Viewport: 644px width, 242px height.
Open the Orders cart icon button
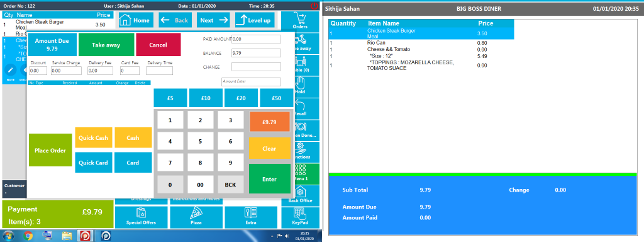[300, 21]
